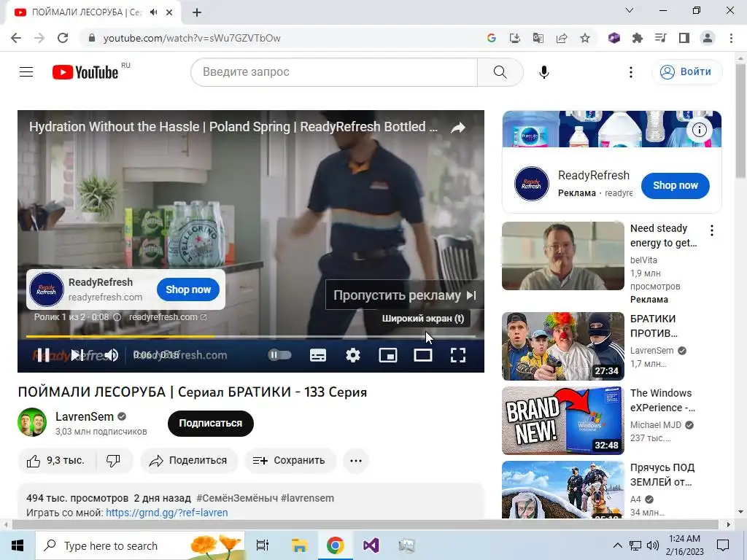Open miniplayer mode
This screenshot has width=747, height=560.
388,355
